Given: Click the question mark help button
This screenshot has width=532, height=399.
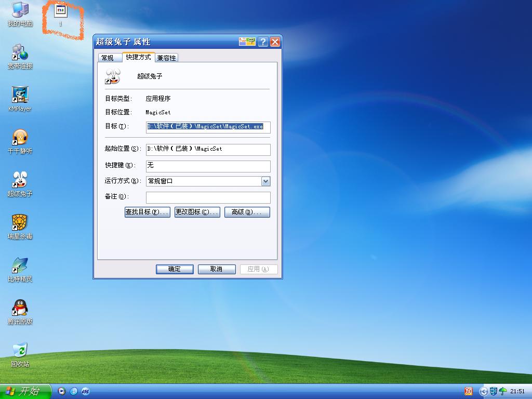Looking at the screenshot, I should 263,42.
